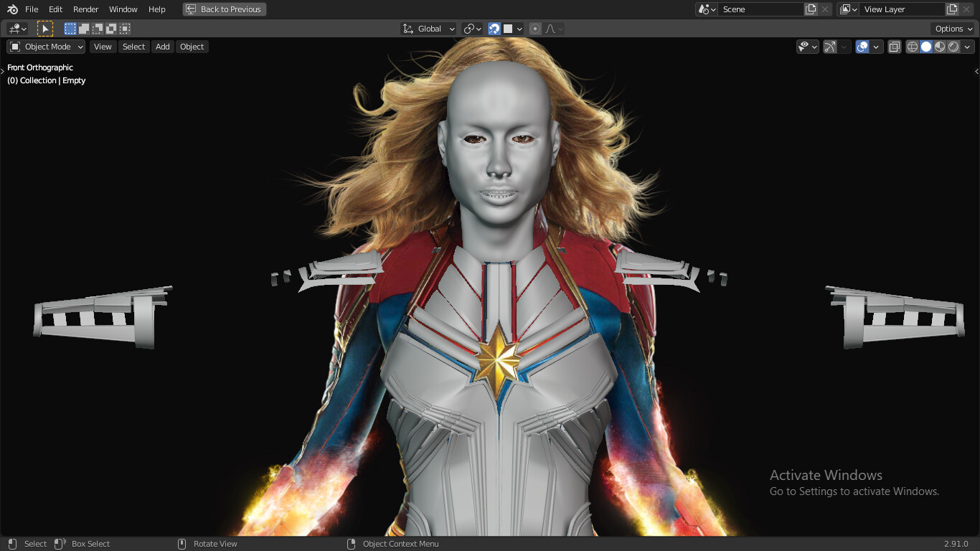Viewport: 980px width, 551px height.
Task: Toggle viewport gizmos visibility
Action: 831,46
